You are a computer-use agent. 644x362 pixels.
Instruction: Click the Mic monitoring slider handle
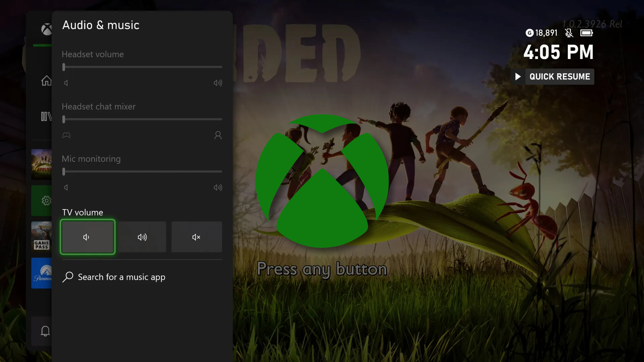(64, 172)
